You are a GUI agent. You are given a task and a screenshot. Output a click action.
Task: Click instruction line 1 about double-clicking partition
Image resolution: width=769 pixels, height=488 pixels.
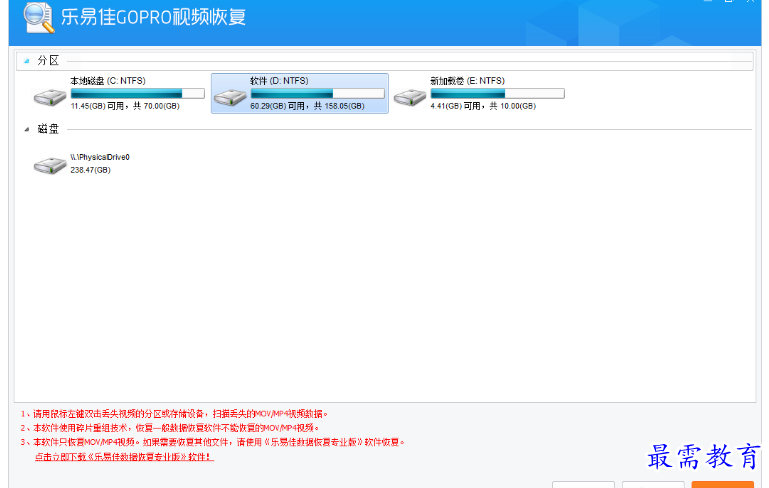pyautogui.click(x=174, y=414)
